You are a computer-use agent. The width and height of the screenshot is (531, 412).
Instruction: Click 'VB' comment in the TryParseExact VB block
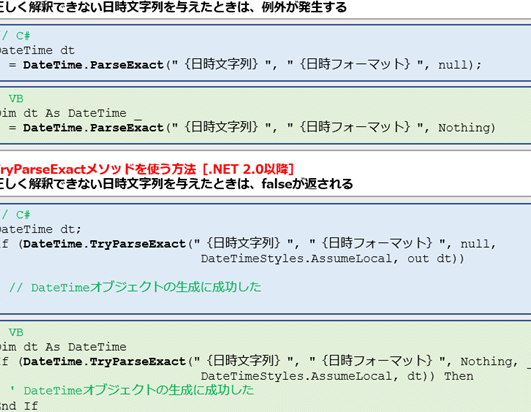pyautogui.click(x=16, y=332)
